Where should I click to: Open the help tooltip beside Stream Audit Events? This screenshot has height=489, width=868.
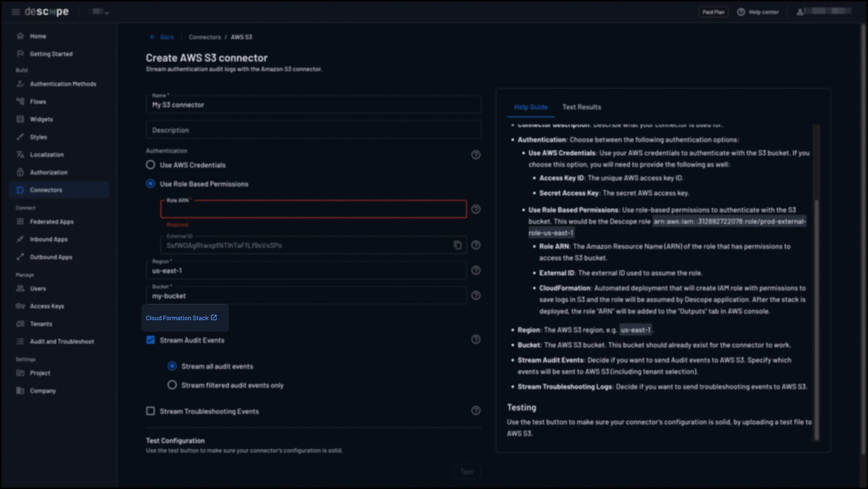pos(476,339)
